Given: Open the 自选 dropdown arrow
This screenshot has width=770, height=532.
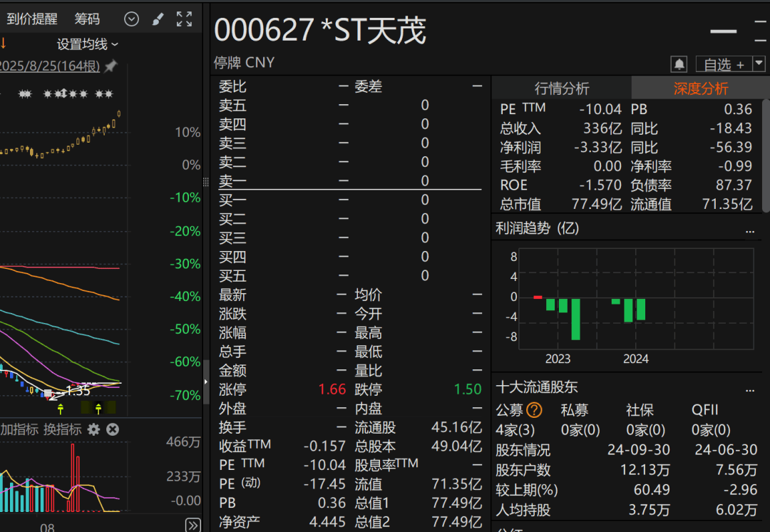Looking at the screenshot, I should 759,63.
